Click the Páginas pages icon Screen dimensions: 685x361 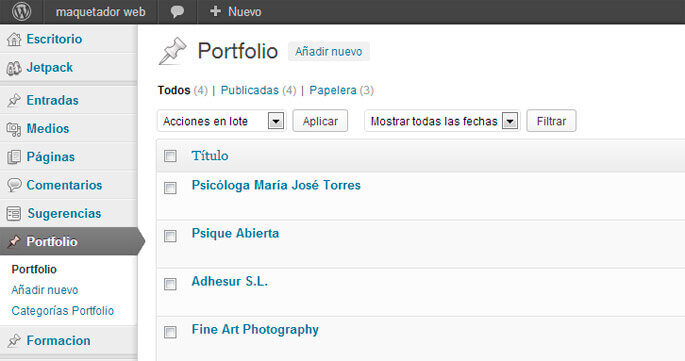pyautogui.click(x=14, y=157)
